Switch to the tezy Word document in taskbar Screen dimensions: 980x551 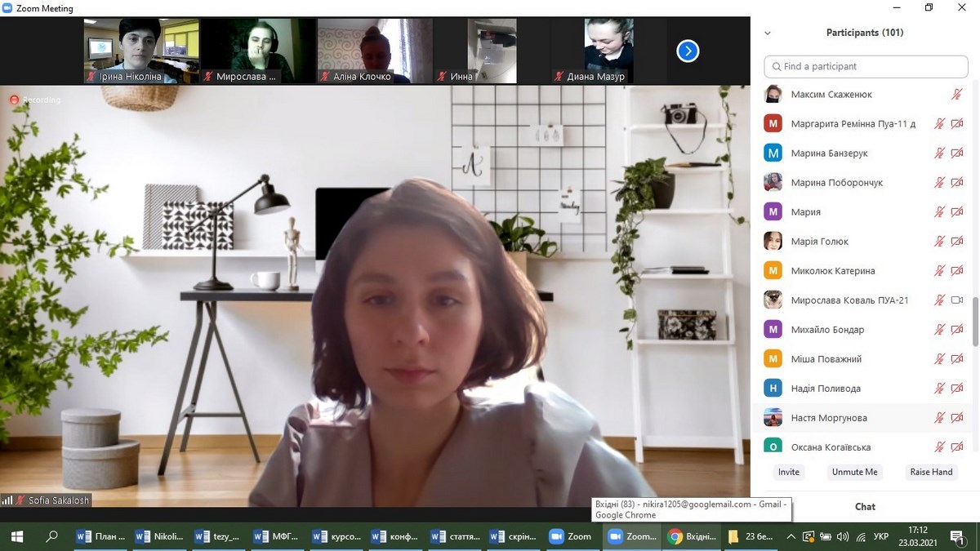[x=217, y=536]
